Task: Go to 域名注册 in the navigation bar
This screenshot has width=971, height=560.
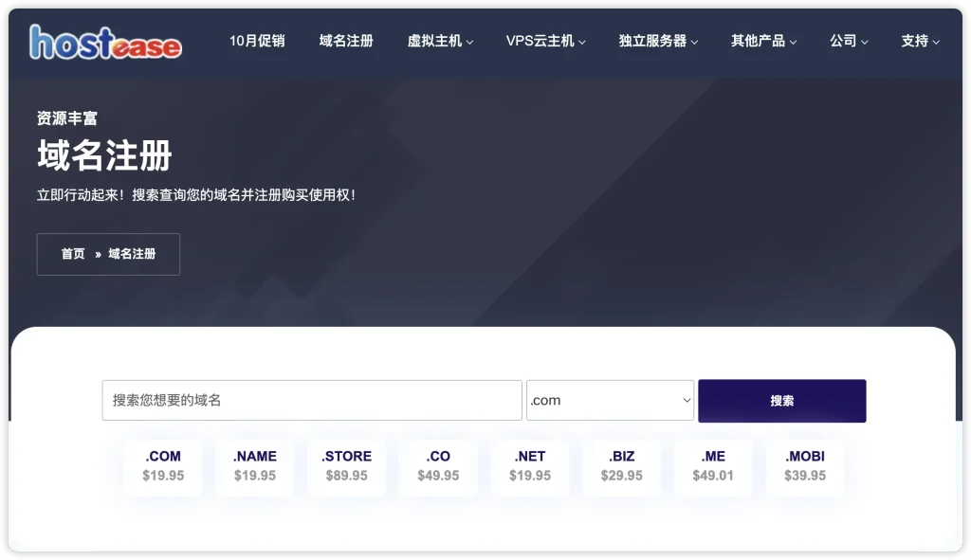Action: [346, 41]
